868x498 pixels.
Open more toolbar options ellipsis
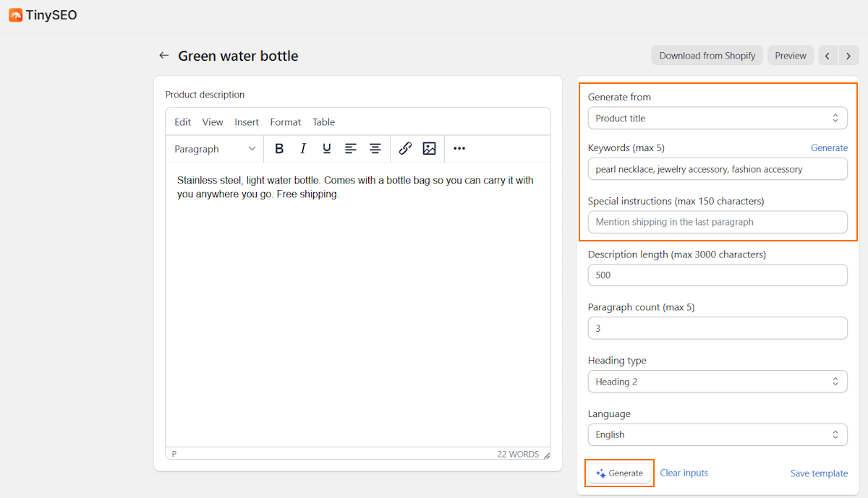[459, 148]
